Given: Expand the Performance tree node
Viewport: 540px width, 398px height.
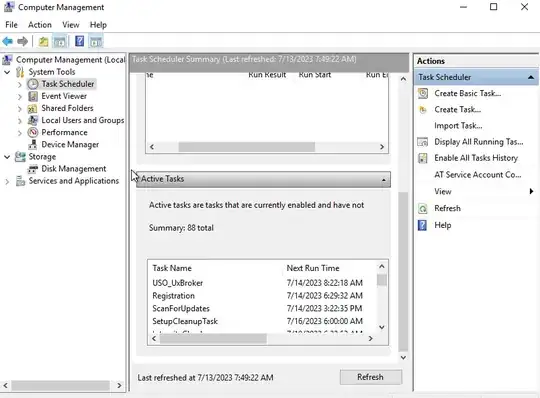Looking at the screenshot, I should coord(20,133).
